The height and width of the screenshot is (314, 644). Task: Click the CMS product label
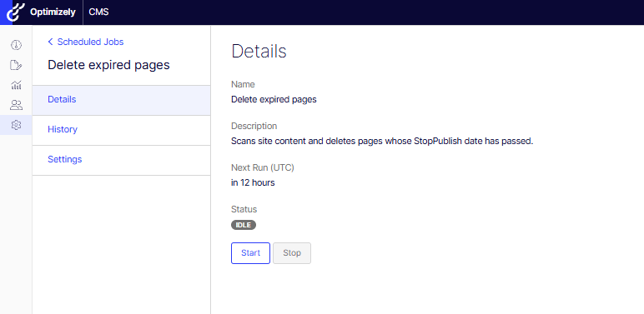(x=98, y=12)
